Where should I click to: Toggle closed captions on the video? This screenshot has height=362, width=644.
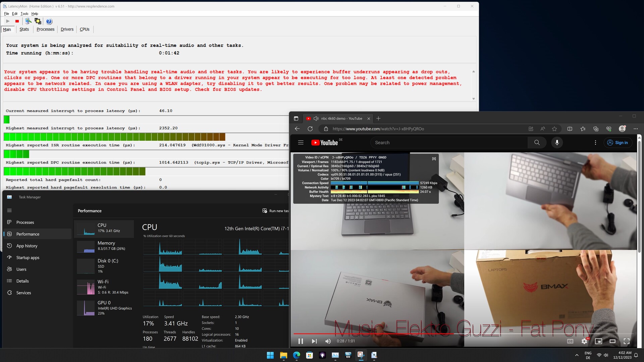tap(570, 341)
